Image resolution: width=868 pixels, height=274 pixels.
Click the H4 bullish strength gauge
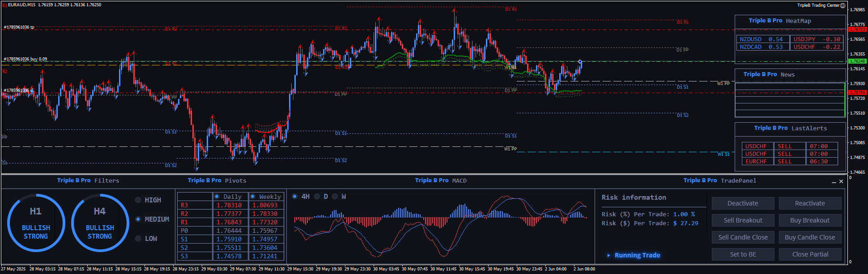point(100,223)
